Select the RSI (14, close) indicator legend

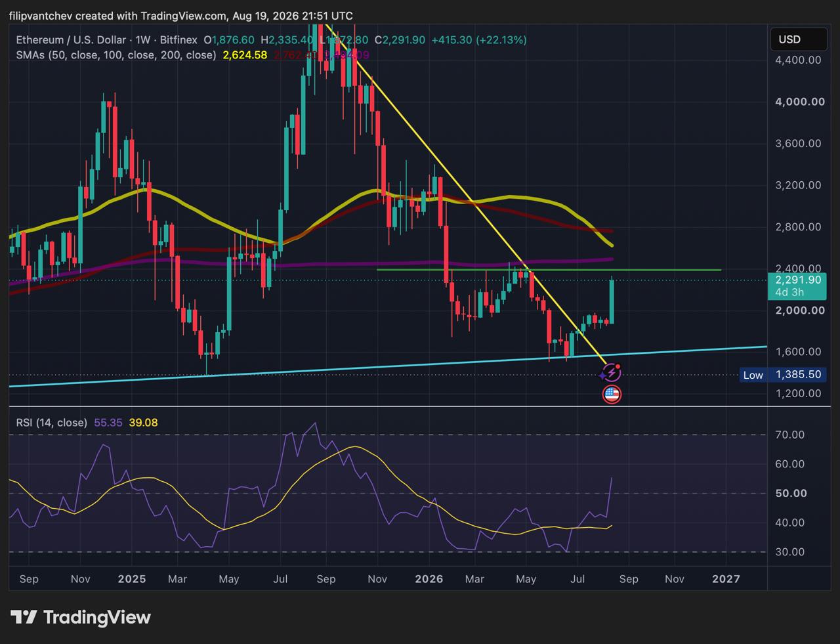click(52, 423)
